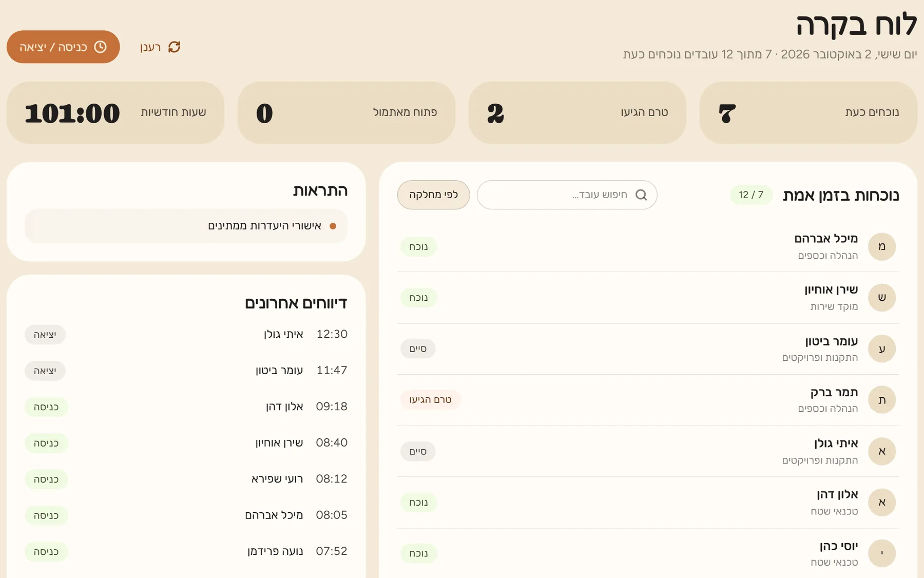Toggle the לפי מחלקה department grouping

click(x=433, y=195)
